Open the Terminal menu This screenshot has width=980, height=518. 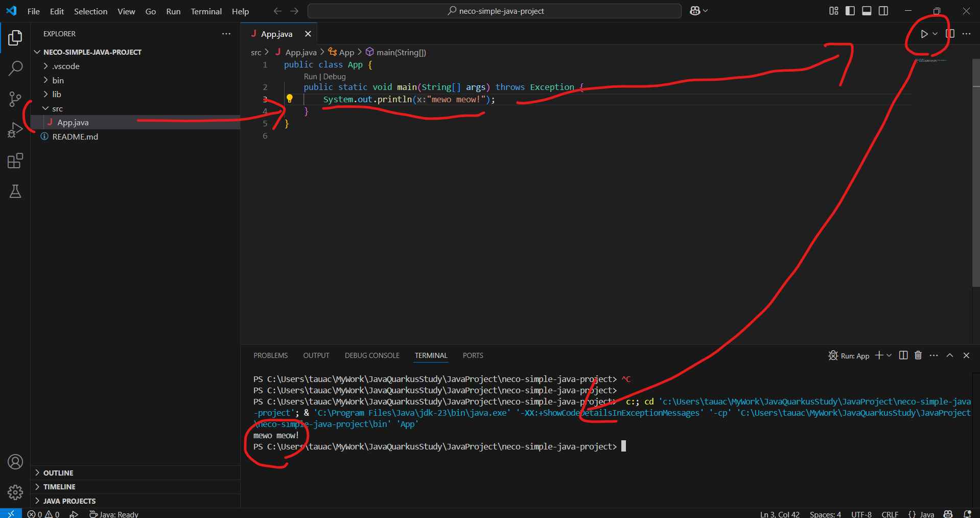tap(206, 11)
